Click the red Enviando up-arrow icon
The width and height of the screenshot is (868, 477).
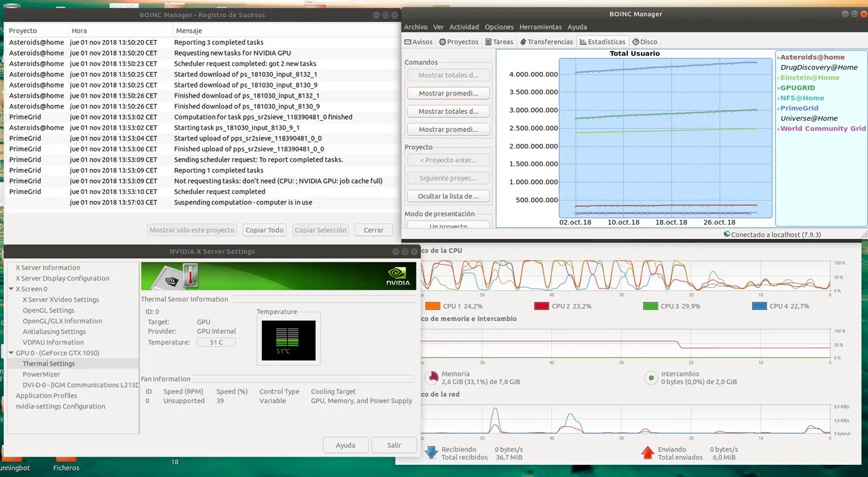pos(648,453)
